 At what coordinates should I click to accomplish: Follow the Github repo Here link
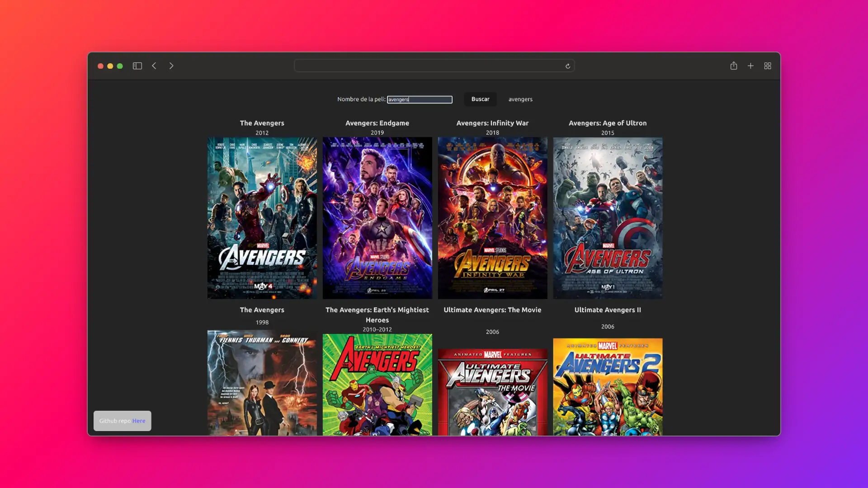[139, 421]
